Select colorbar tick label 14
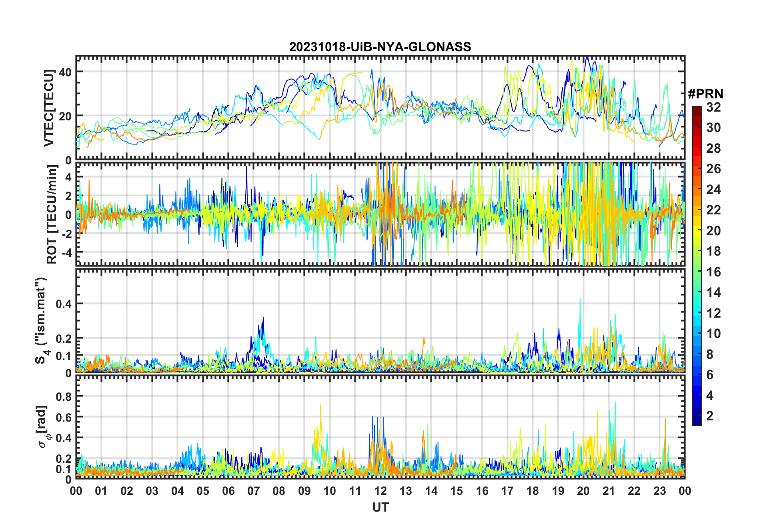This screenshot has width=761, height=532. coord(713,292)
